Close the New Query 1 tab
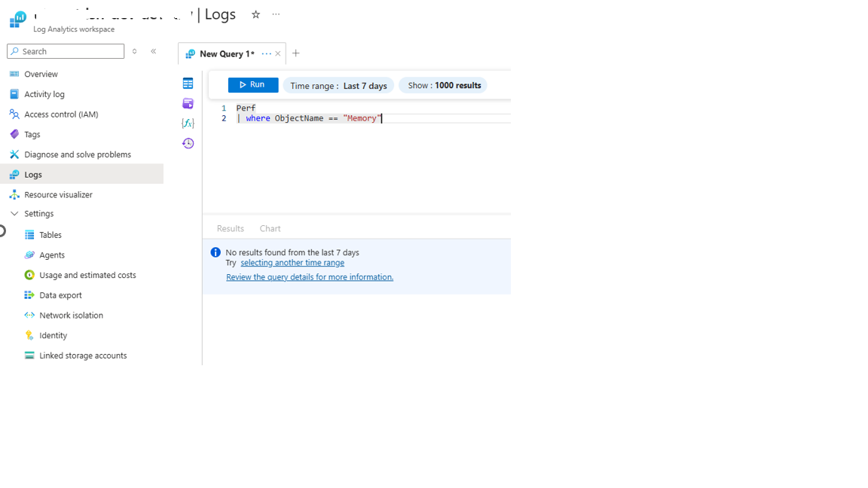The image size is (868, 488). pos(278,53)
